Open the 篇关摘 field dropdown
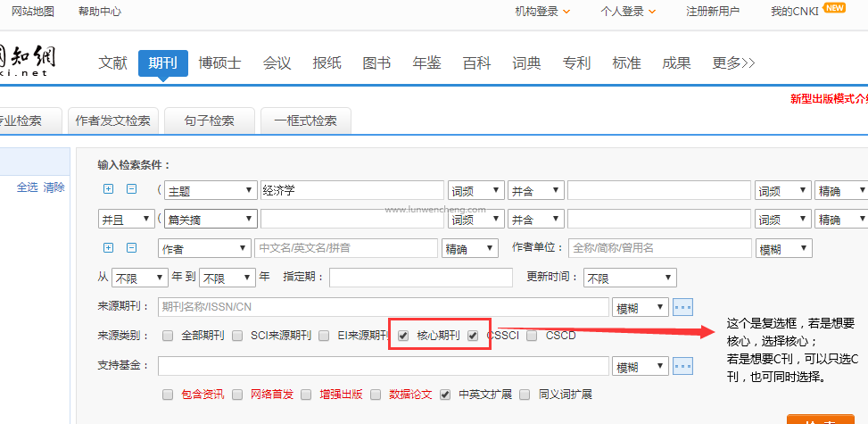Screen dimensions: 868x424 pyautogui.click(x=211, y=219)
